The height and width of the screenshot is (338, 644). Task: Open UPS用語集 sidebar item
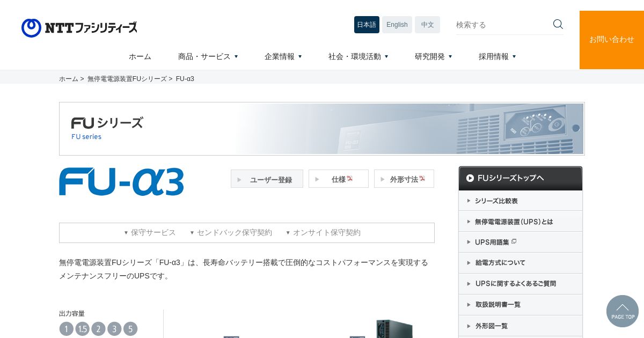(x=521, y=242)
